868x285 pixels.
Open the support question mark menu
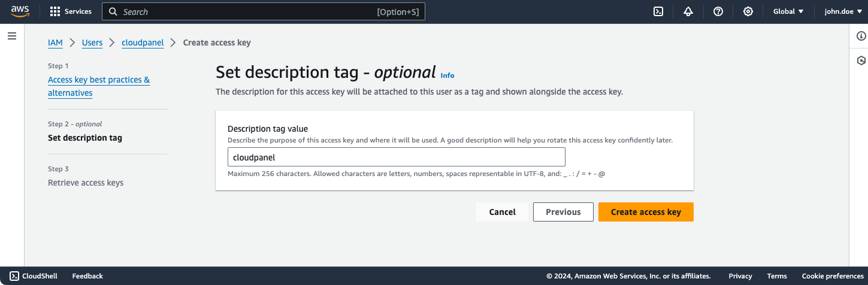coord(718,11)
